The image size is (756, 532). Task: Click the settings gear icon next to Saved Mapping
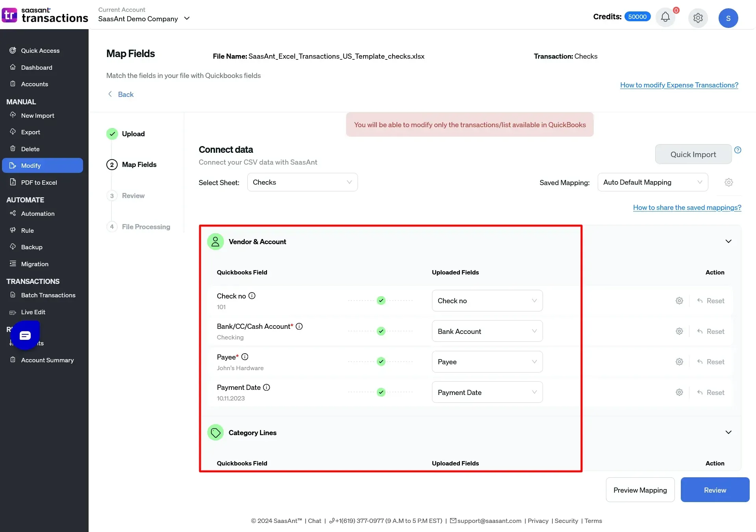728,182
